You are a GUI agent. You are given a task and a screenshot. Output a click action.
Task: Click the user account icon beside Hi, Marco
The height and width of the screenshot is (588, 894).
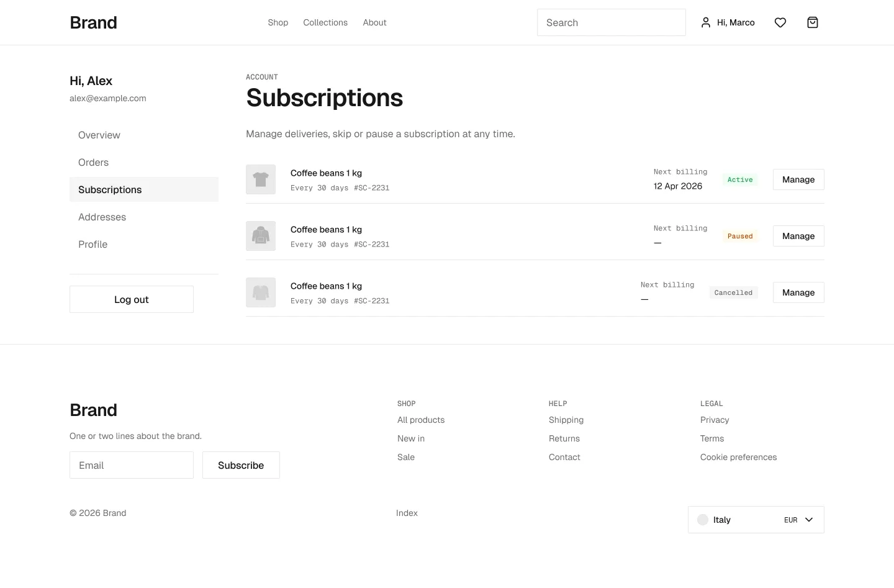706,22
